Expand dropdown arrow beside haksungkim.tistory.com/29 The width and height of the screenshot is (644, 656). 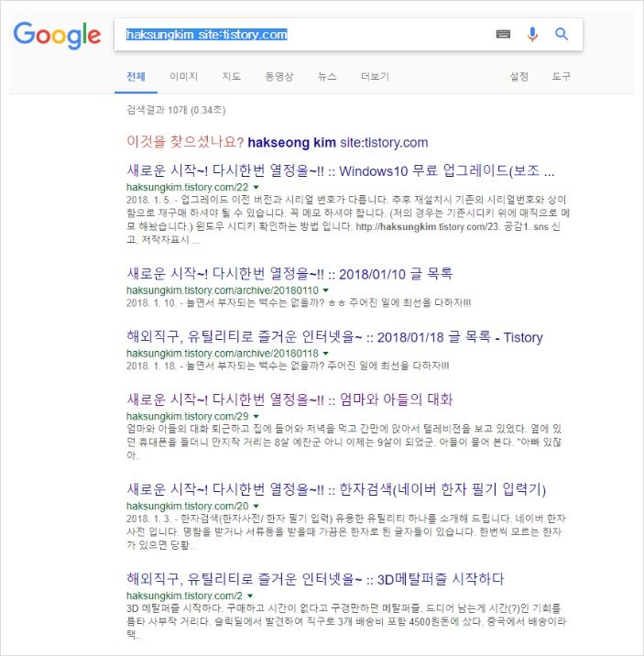[257, 416]
